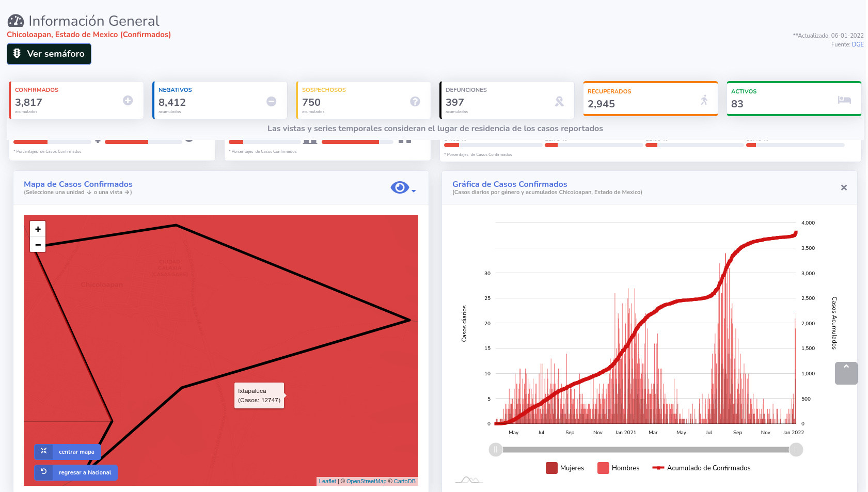Zoom in on the map
Screen dimensions: 868x492
(38, 229)
